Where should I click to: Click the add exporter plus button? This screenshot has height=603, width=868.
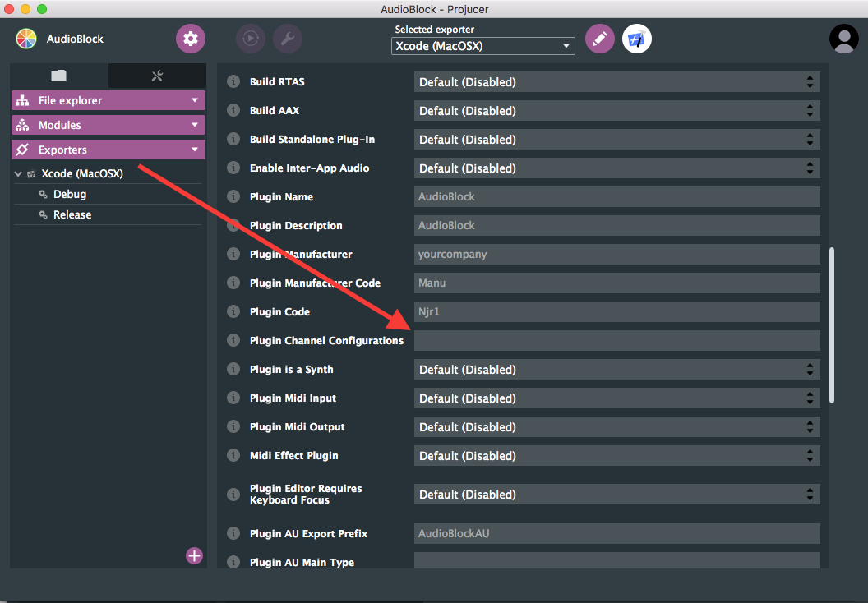pos(194,555)
